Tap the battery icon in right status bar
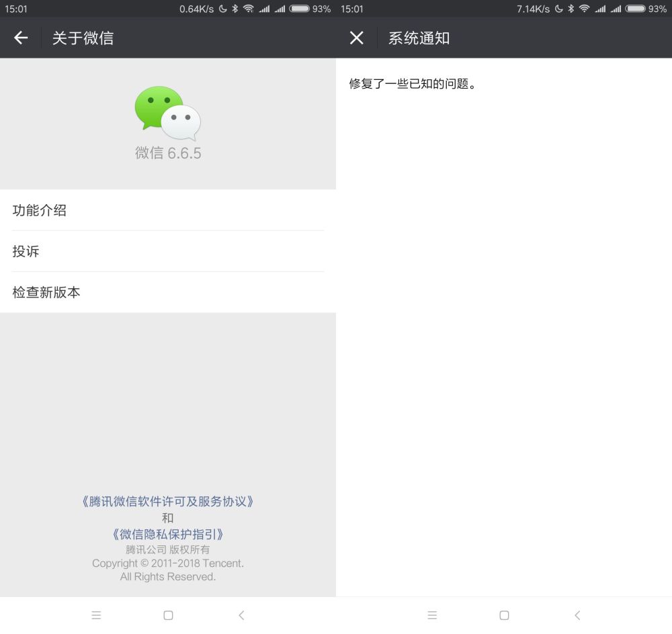The width and height of the screenshot is (672, 634). [636, 9]
